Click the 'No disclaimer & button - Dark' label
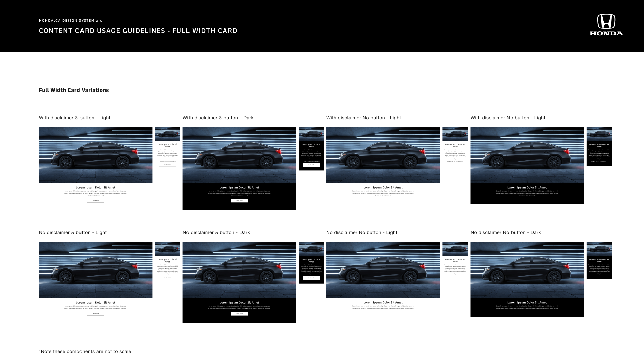Image resolution: width=644 pixels, height=362 pixels. coord(216,232)
